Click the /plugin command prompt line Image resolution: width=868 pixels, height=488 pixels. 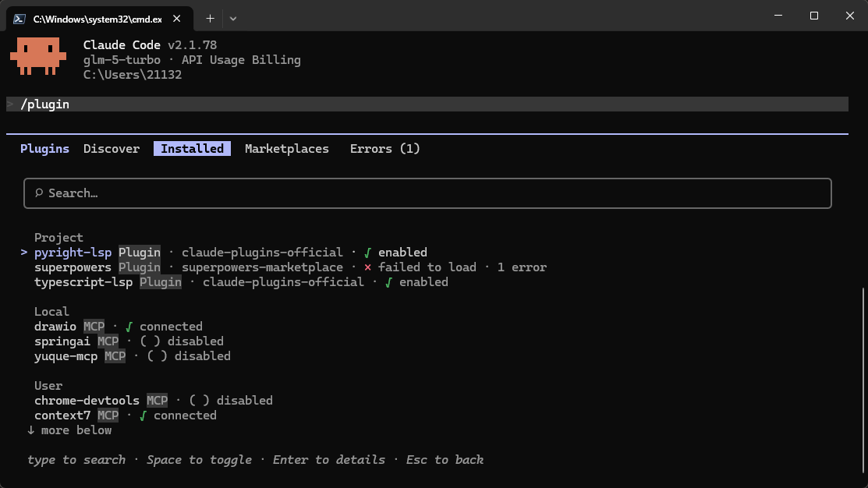coord(427,104)
